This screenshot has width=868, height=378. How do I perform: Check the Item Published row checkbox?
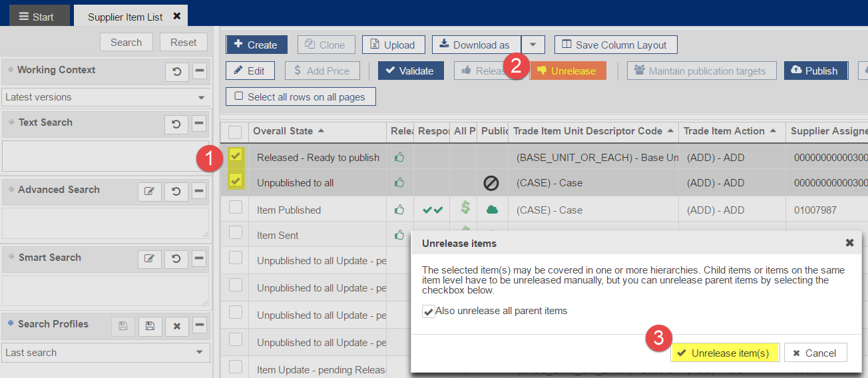[236, 208]
